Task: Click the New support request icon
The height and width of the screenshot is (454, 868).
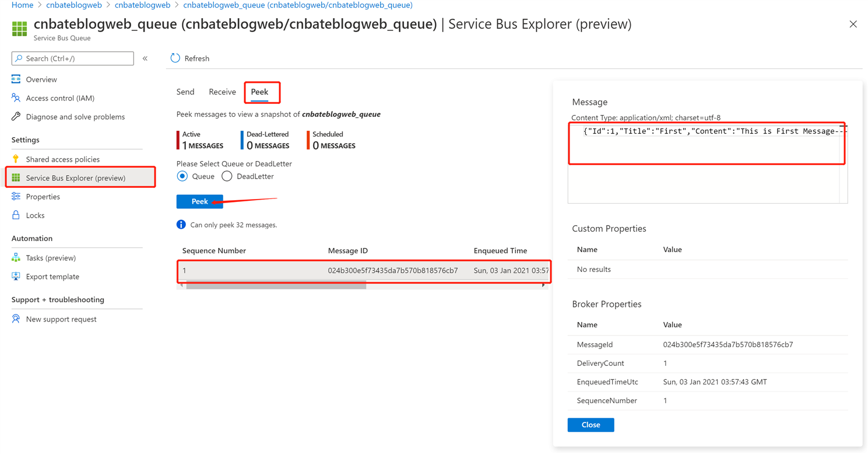Action: [16, 319]
